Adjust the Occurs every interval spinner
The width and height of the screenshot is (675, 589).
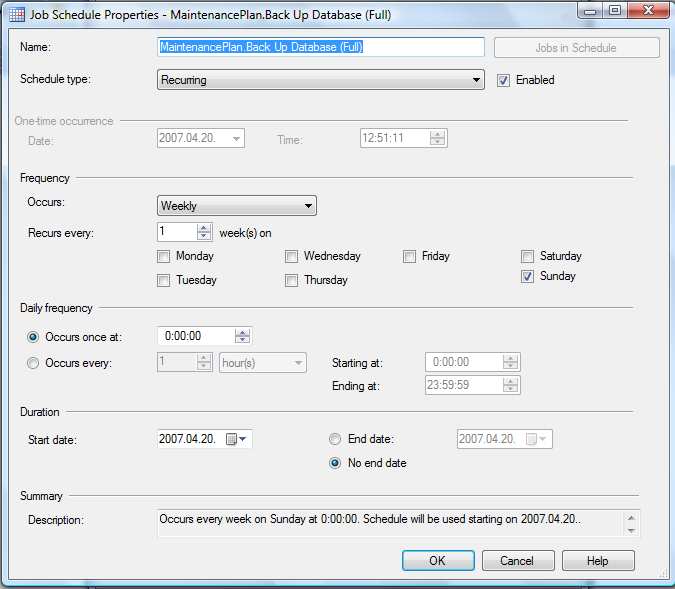[x=204, y=363]
